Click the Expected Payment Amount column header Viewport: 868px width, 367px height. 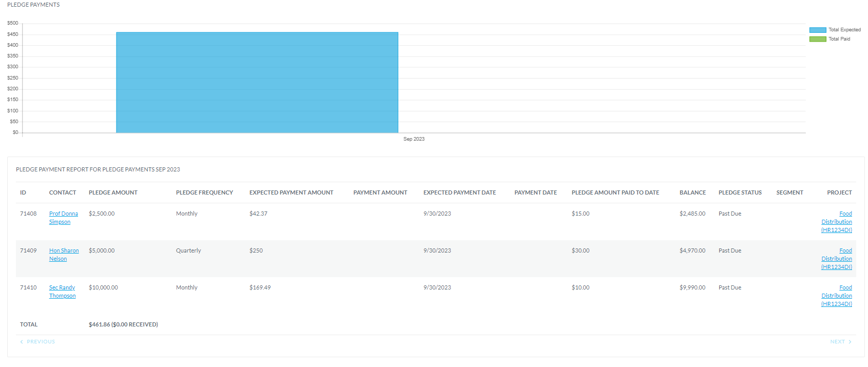click(291, 192)
